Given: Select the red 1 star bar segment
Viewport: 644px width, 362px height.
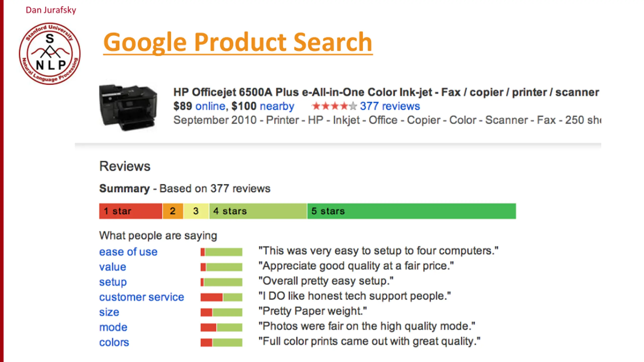Looking at the screenshot, I should click(x=131, y=211).
